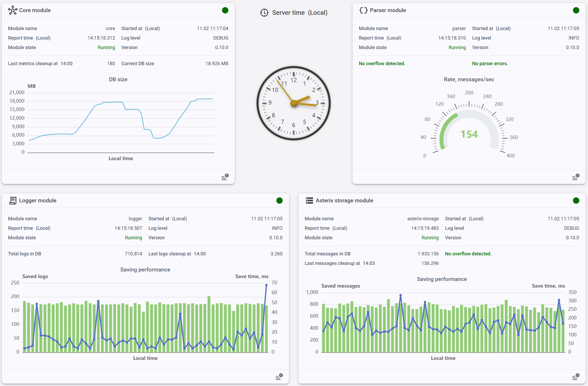Open Core module messages list icon
This screenshot has width=588, height=386.
[x=225, y=177]
